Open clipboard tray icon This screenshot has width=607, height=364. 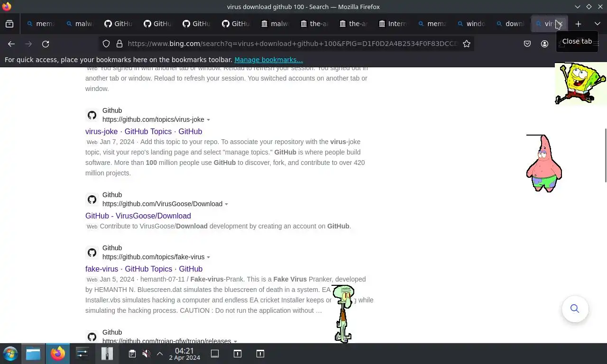tap(132, 354)
